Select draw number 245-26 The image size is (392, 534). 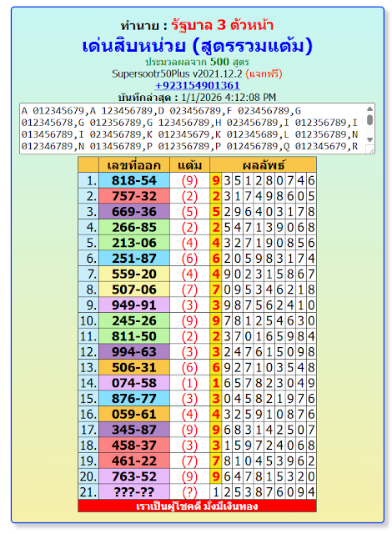(134, 320)
